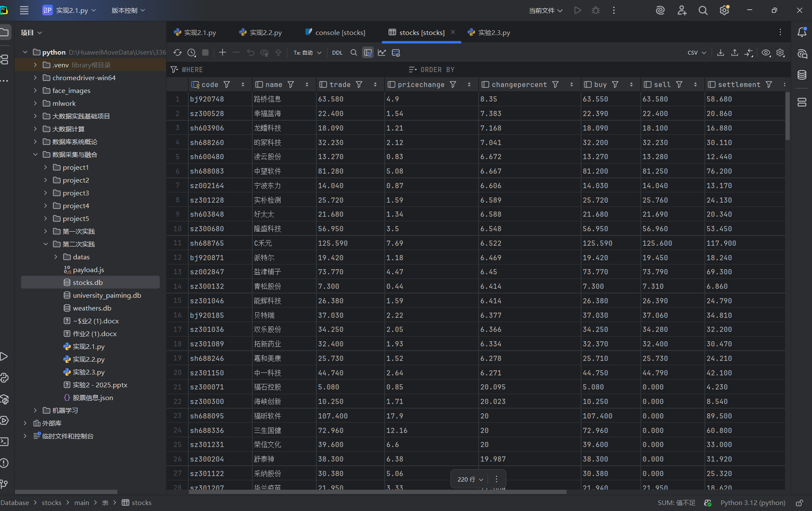Open the 版本控制 dropdown menu

pos(128,10)
